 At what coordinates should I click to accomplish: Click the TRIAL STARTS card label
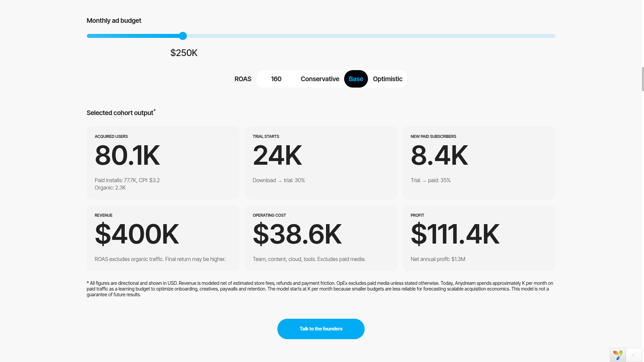point(266,137)
